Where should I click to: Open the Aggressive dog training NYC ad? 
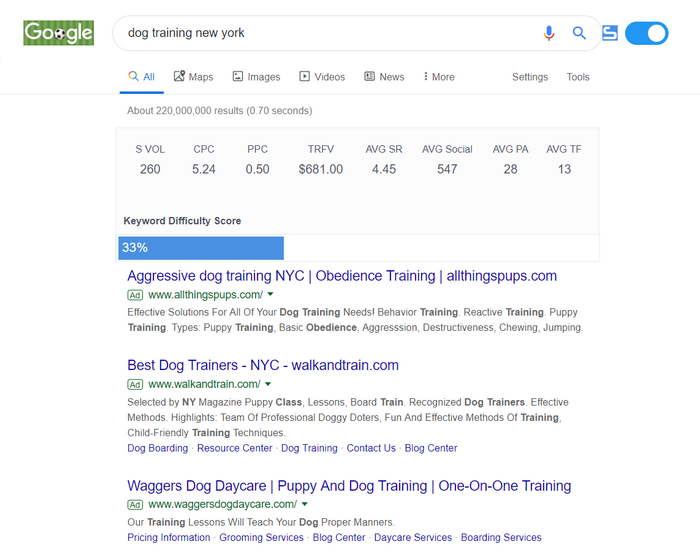[342, 276]
